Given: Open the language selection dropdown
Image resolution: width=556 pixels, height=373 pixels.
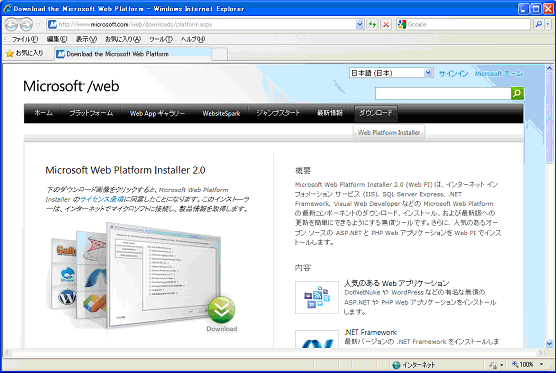Looking at the screenshot, I should tap(429, 73).
